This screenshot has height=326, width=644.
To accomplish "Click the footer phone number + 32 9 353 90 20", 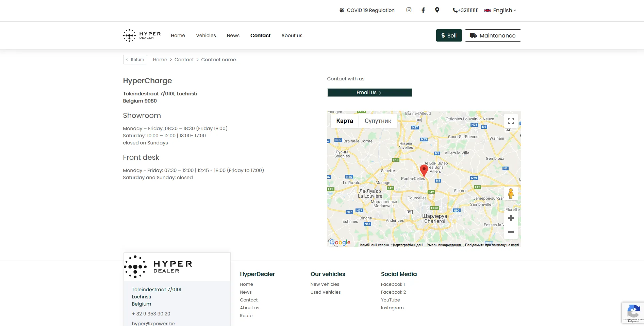I will click(151, 314).
